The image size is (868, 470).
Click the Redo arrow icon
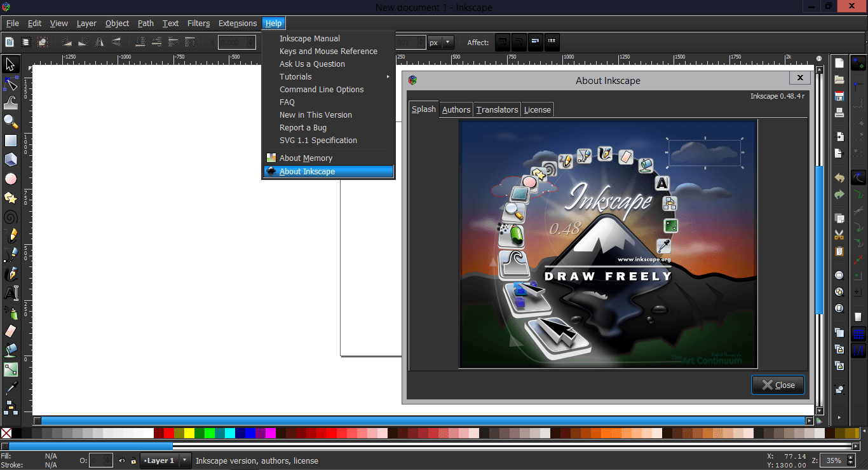(839, 195)
